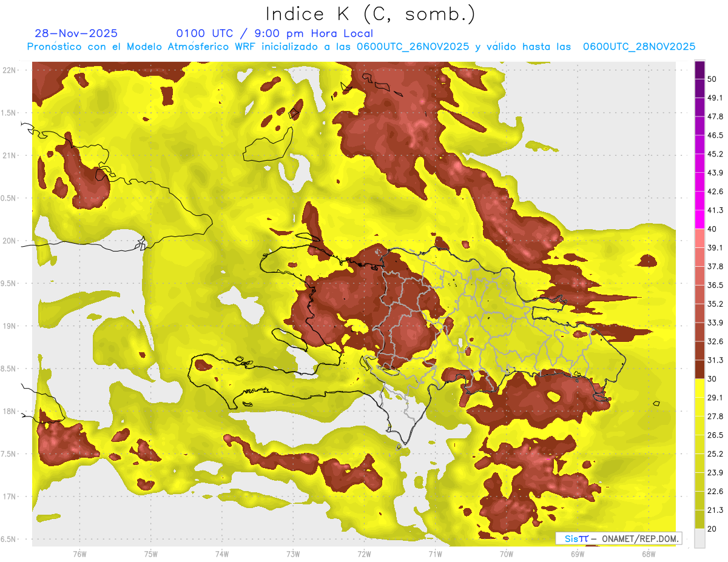The height and width of the screenshot is (562, 728).
Task: Click the colorbar value "32.6"
Action: (715, 341)
